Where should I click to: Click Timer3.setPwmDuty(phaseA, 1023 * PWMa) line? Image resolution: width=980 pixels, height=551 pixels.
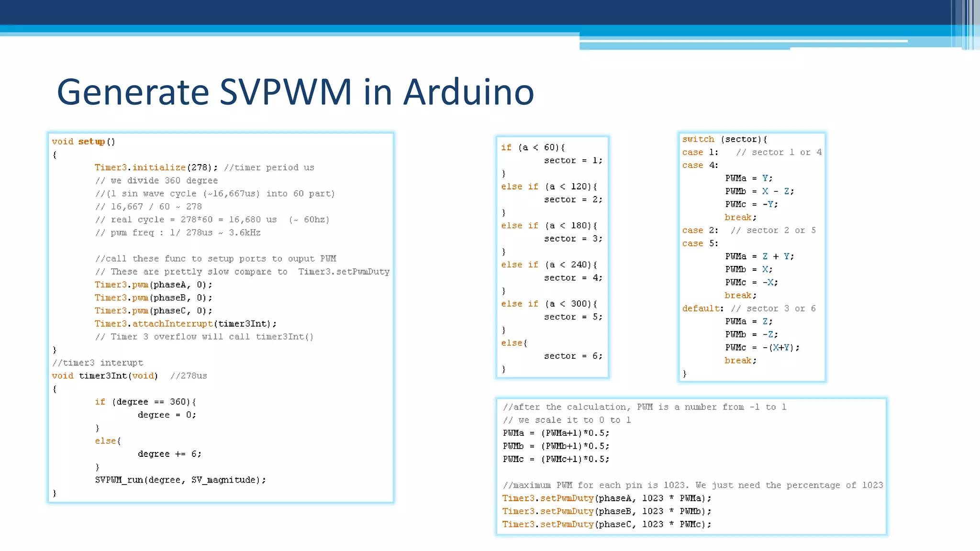click(606, 498)
